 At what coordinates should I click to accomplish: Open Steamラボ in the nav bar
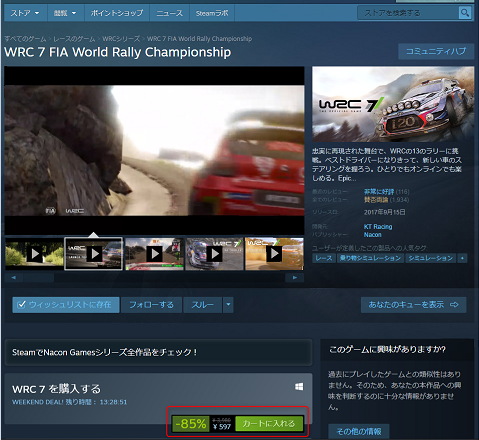click(x=212, y=13)
